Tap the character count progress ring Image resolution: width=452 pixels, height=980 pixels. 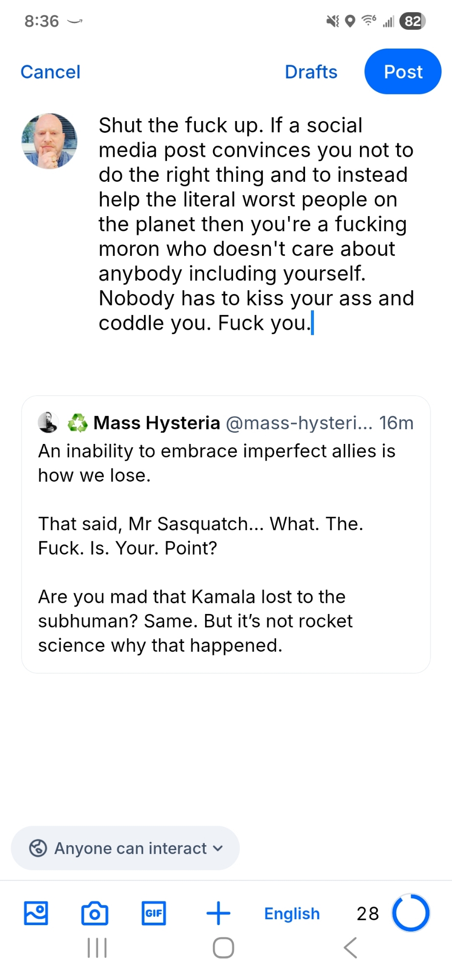(x=410, y=913)
